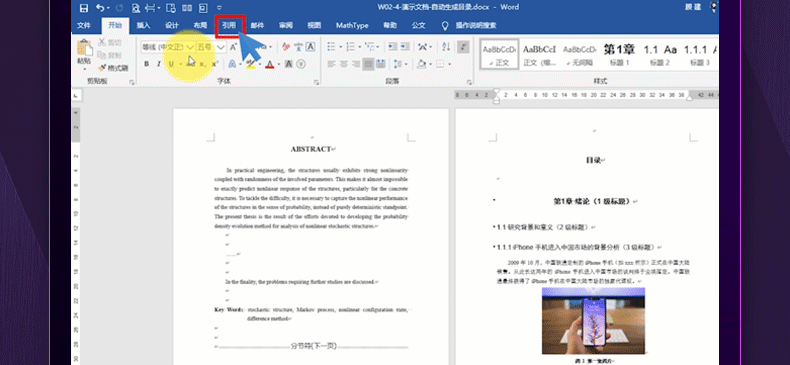Click the iPhone picture in document
The height and width of the screenshot is (365, 790).
click(x=593, y=321)
